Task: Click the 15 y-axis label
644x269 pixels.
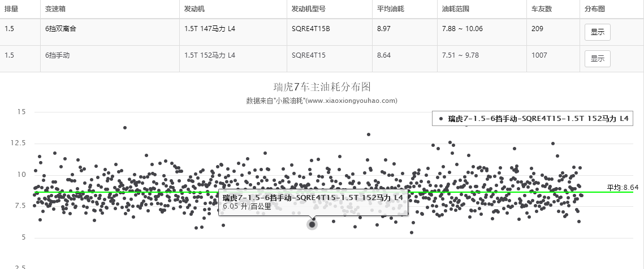Action: [x=21, y=112]
